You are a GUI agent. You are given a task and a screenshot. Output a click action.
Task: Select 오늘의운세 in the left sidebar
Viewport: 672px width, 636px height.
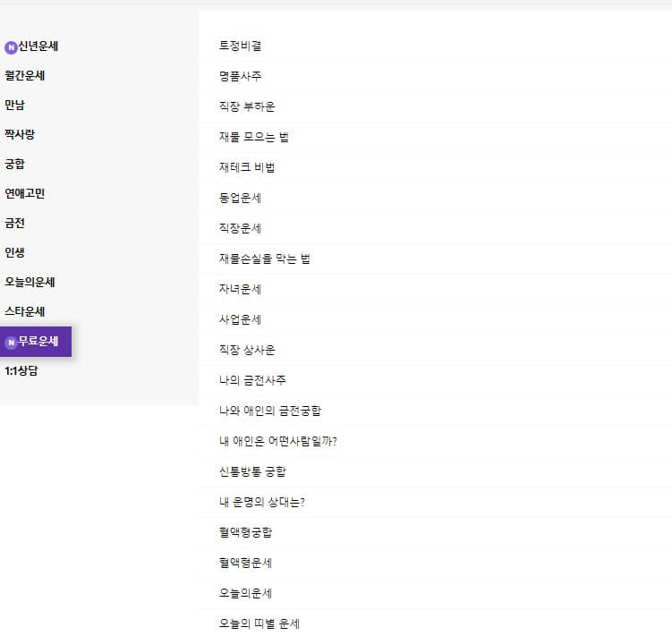pos(30,283)
